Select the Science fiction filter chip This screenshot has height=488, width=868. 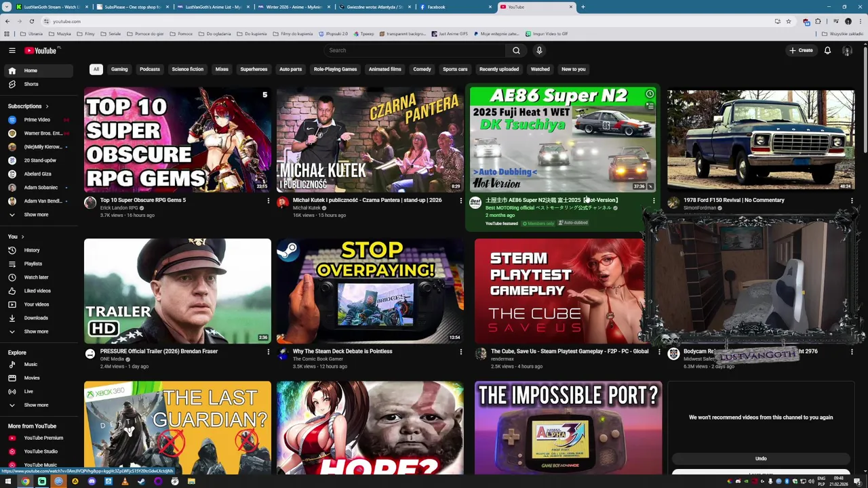(x=188, y=69)
